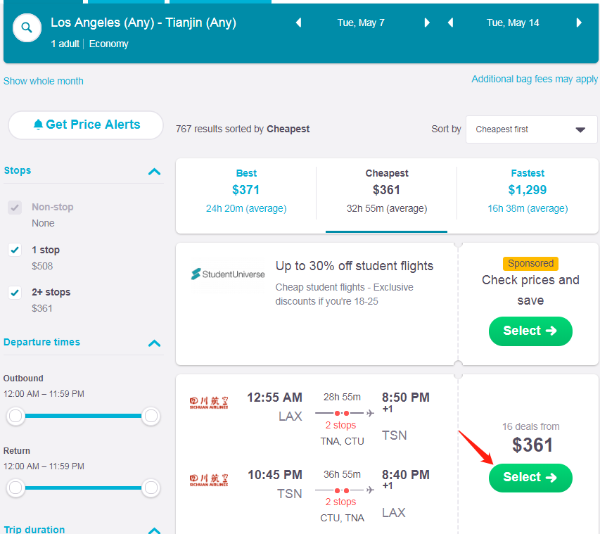Uncheck the 2+ stops checkbox

tap(15, 293)
